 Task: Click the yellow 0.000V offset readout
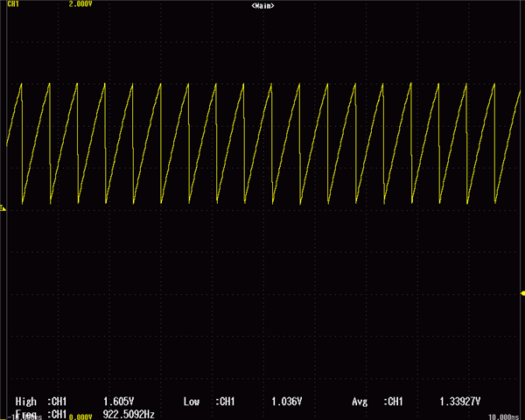coord(80,417)
